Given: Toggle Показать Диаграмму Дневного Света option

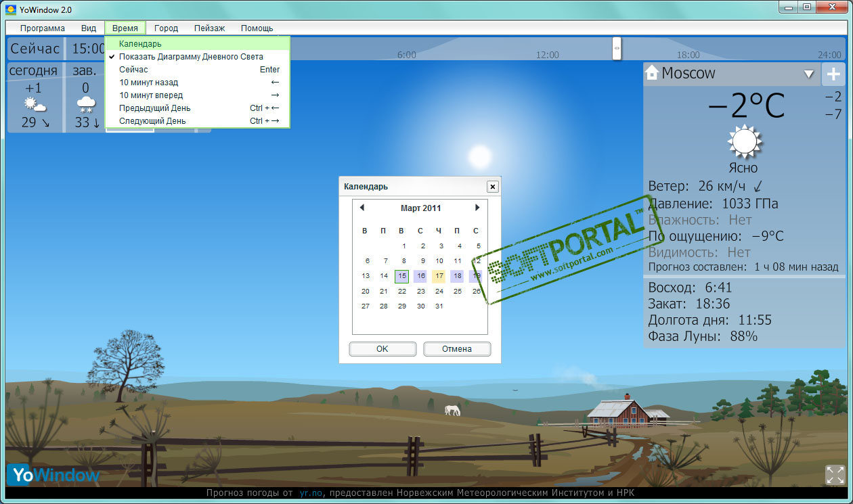Looking at the screenshot, I should (198, 57).
